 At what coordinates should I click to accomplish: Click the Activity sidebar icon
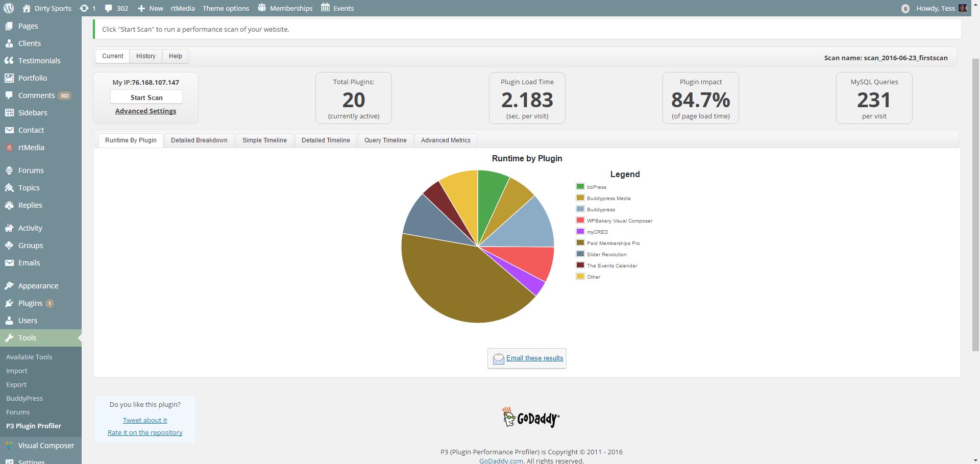[x=9, y=228]
